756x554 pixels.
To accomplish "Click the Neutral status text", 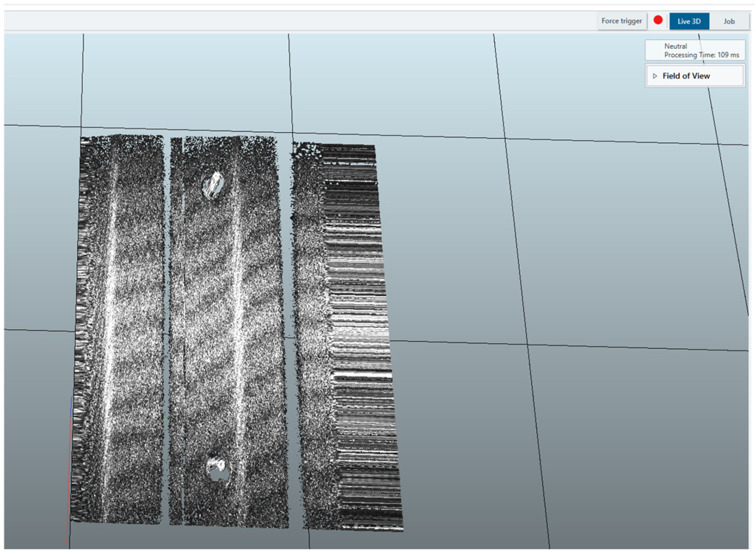I will 675,46.
